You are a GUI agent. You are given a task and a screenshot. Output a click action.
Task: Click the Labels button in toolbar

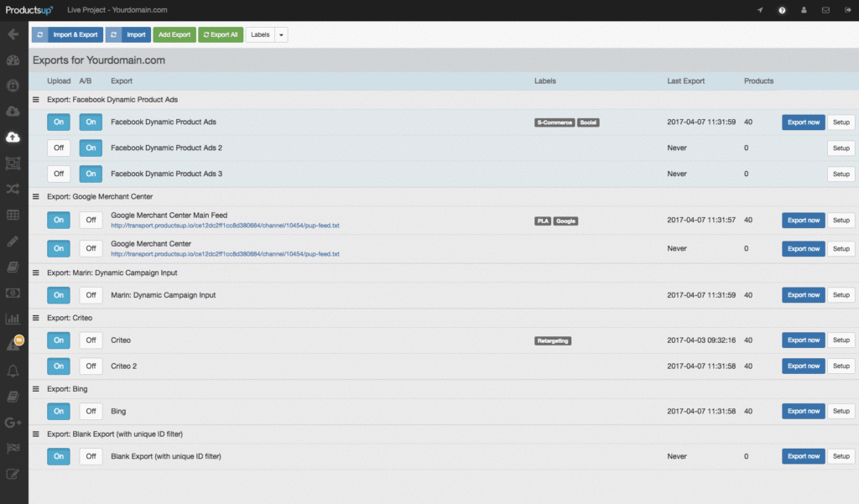(260, 34)
